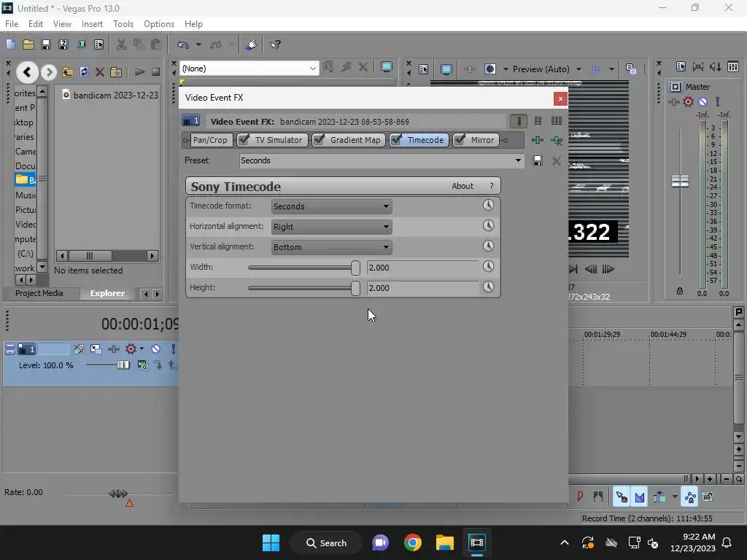The height and width of the screenshot is (560, 747).
Task: Click the Height slider handle
Action: (355, 288)
